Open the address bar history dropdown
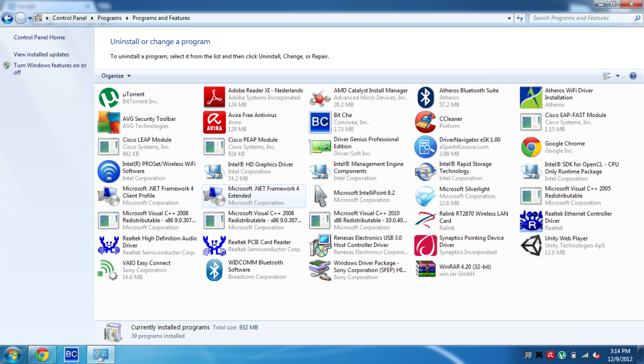 point(509,18)
